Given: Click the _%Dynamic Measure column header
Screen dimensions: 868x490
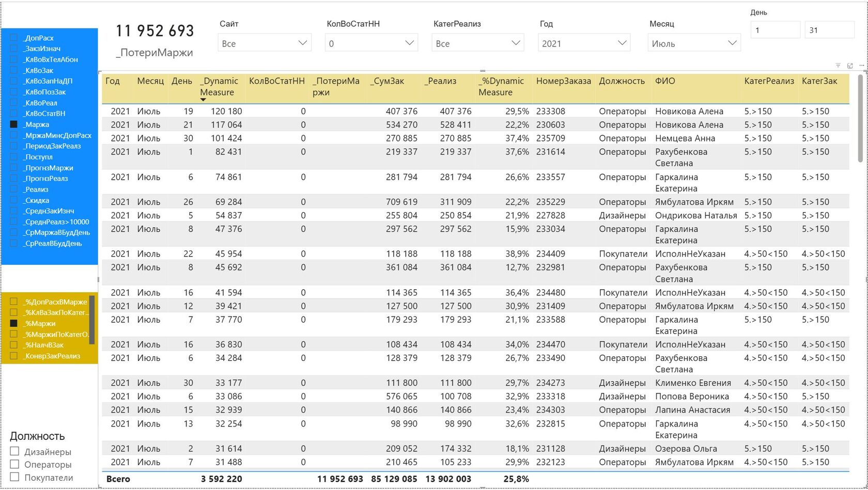Looking at the screenshot, I should click(x=501, y=87).
